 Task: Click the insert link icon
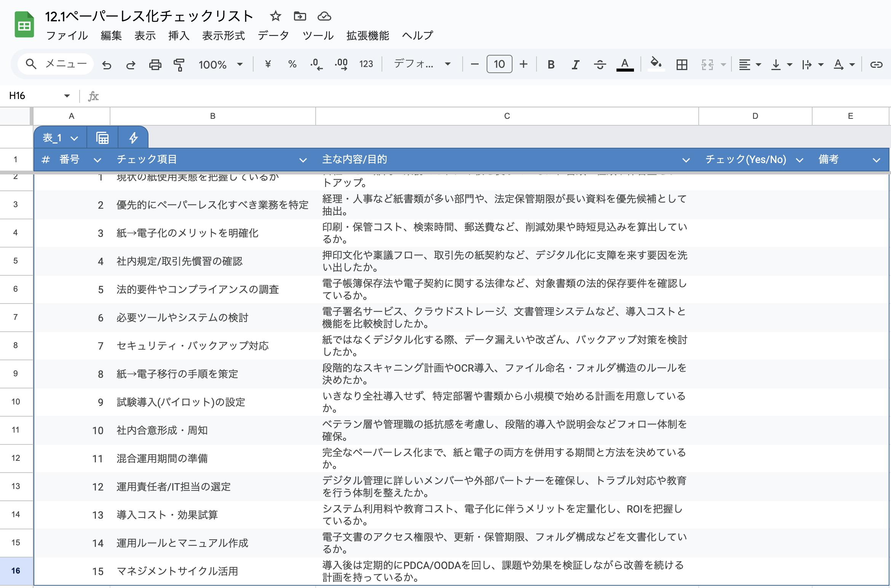pyautogui.click(x=876, y=64)
